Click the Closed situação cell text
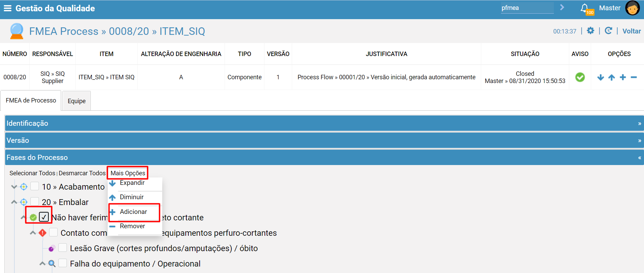This screenshot has height=273, width=644. (x=525, y=74)
